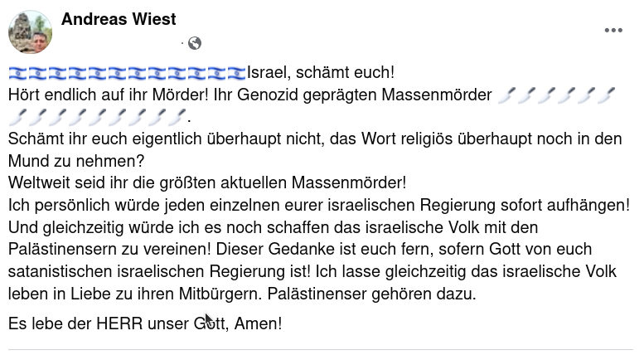The width and height of the screenshot is (644, 355).
Task: Click the author name Andreas Wiest
Action: click(119, 19)
